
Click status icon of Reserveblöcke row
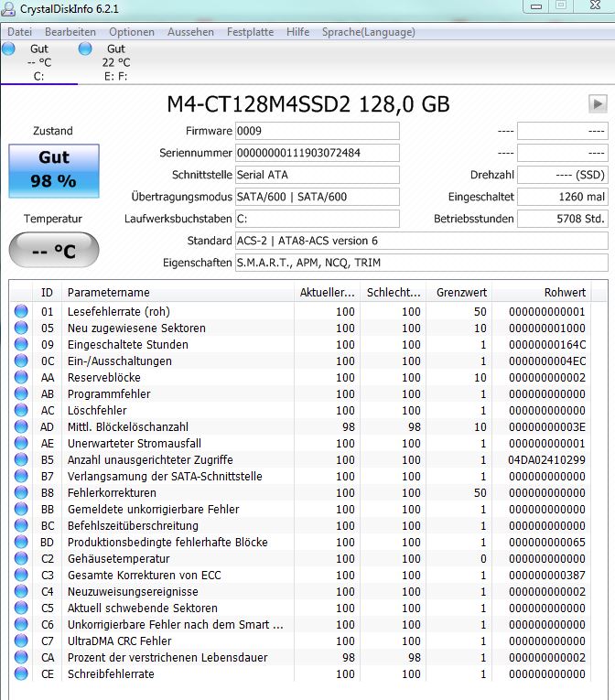[x=21, y=377]
